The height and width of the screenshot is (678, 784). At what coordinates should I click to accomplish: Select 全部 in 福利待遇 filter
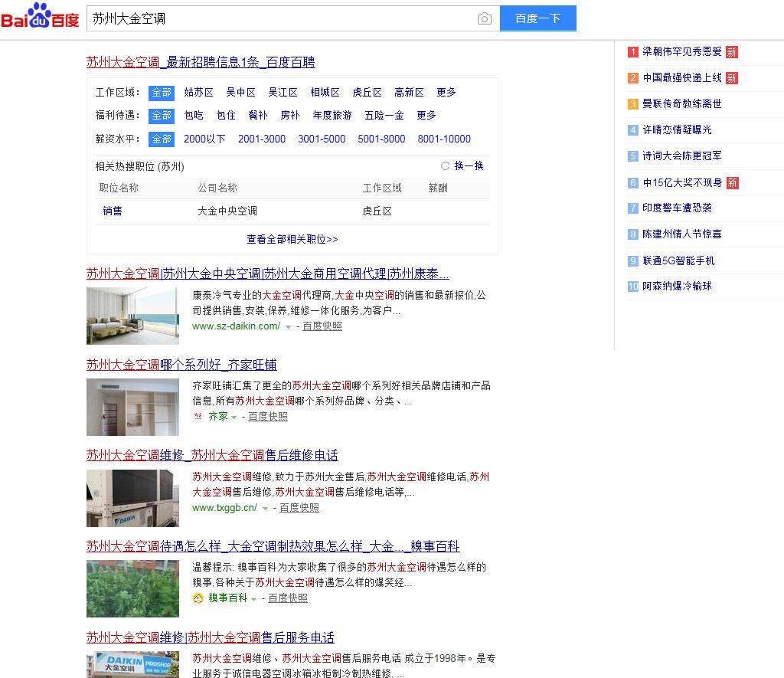point(162,116)
